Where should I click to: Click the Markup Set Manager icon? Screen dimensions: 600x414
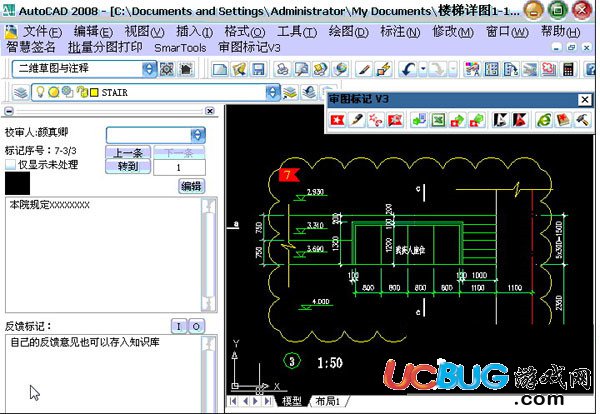pyautogui.click(x=549, y=69)
